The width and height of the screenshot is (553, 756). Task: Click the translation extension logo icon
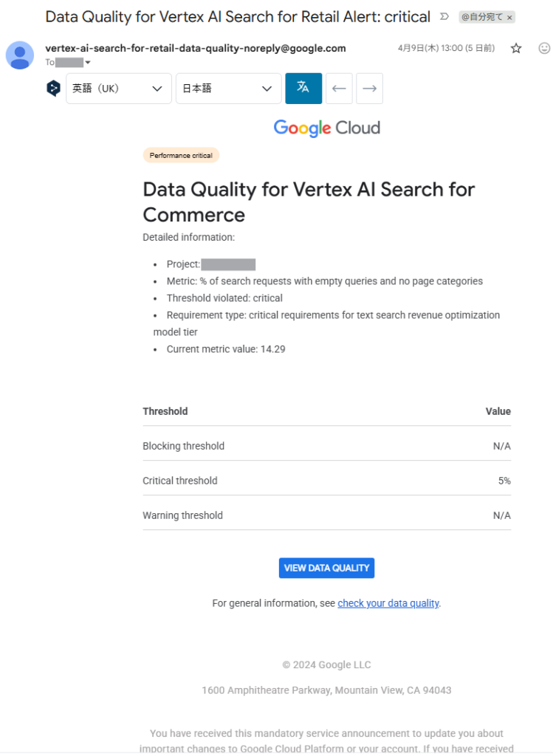[53, 89]
